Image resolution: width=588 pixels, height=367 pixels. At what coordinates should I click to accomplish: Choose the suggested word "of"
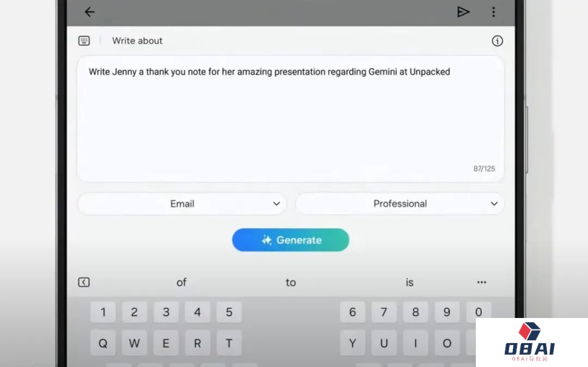(181, 282)
